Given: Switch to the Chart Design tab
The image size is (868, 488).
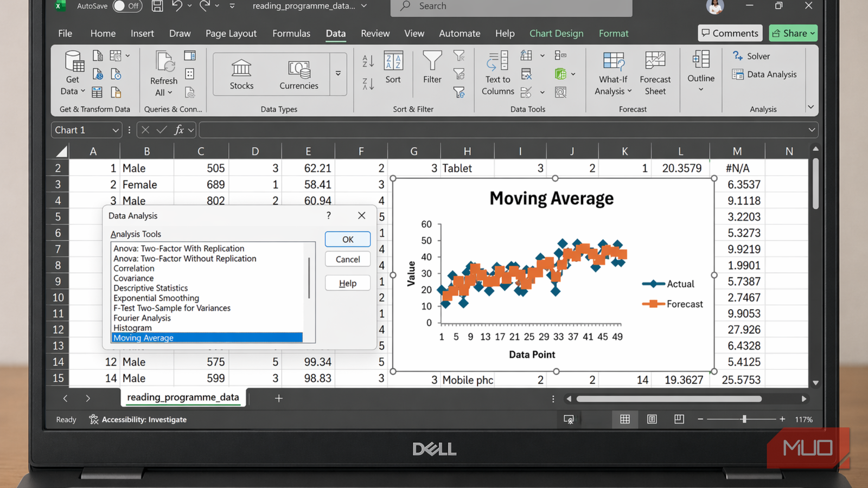Looking at the screenshot, I should click(556, 33).
